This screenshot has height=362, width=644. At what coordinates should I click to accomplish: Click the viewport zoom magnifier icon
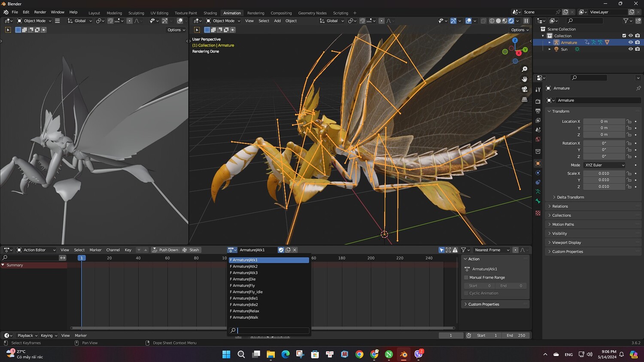[524, 69]
